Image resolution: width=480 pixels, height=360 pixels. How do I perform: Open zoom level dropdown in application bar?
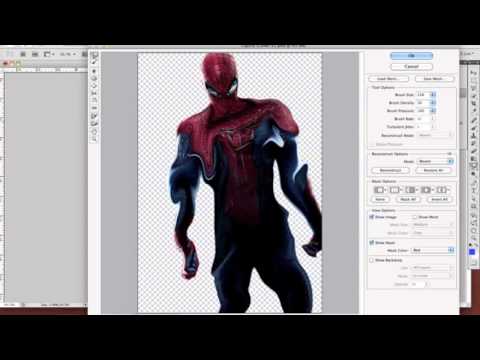click(68, 54)
